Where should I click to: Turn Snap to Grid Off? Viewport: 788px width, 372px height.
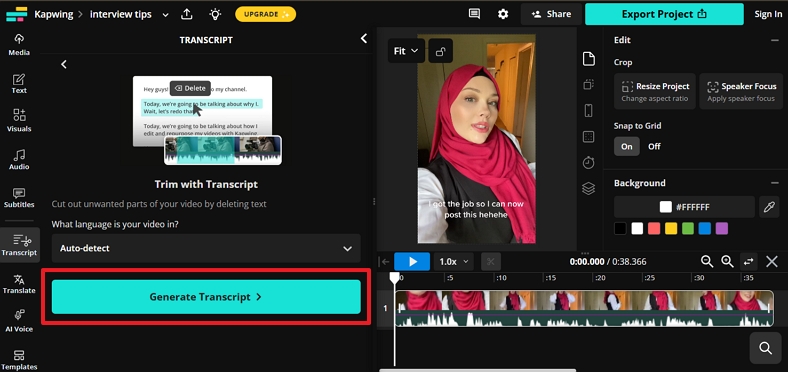click(654, 146)
